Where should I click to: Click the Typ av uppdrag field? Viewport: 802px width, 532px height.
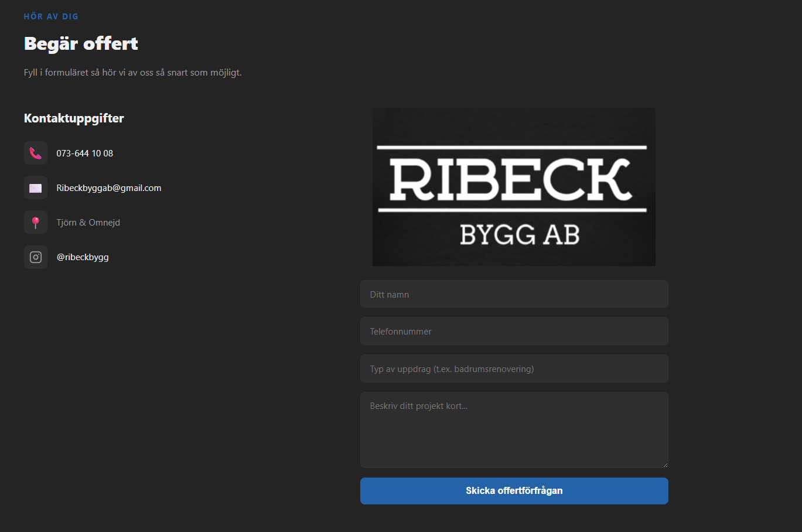coord(514,369)
